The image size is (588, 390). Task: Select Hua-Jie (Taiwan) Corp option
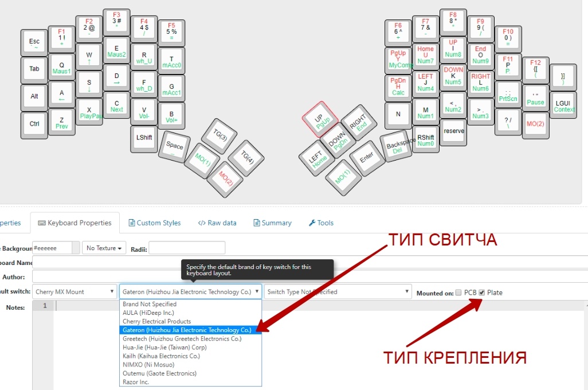pos(190,347)
